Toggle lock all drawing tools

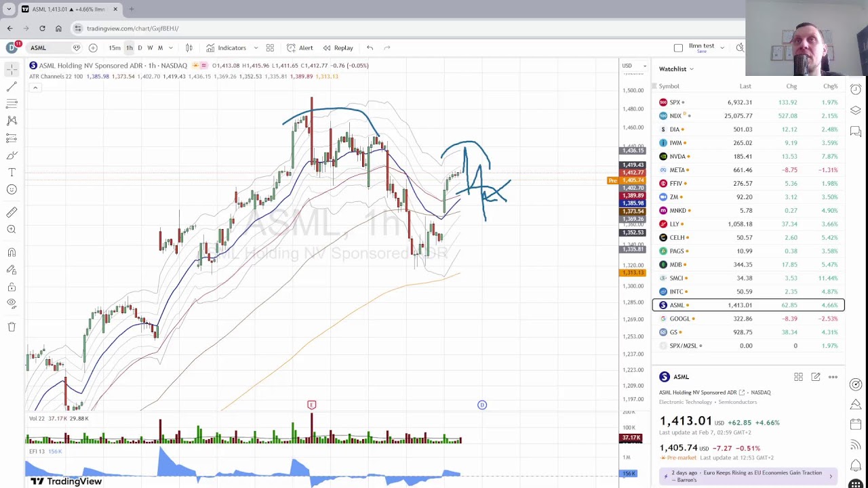click(x=12, y=287)
